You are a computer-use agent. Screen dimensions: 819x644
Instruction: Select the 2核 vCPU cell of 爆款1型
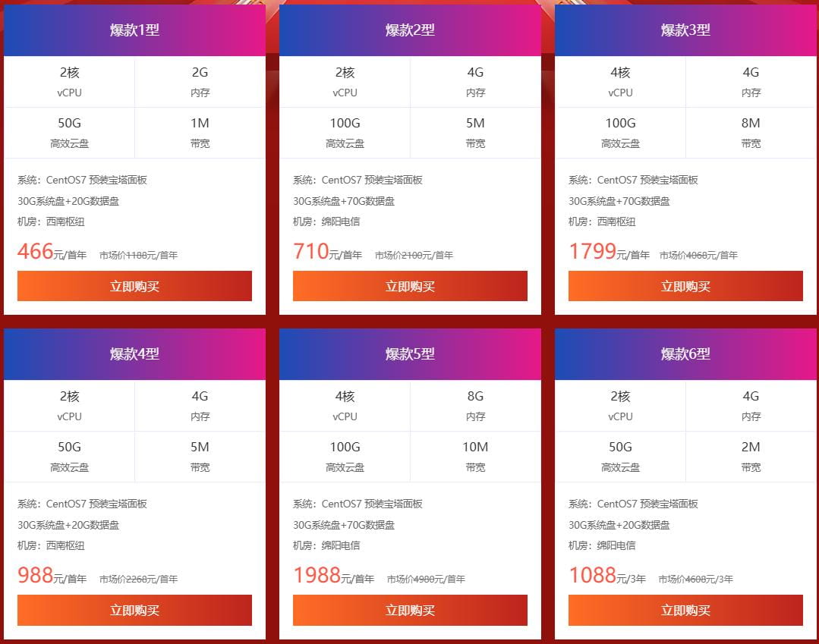point(70,81)
